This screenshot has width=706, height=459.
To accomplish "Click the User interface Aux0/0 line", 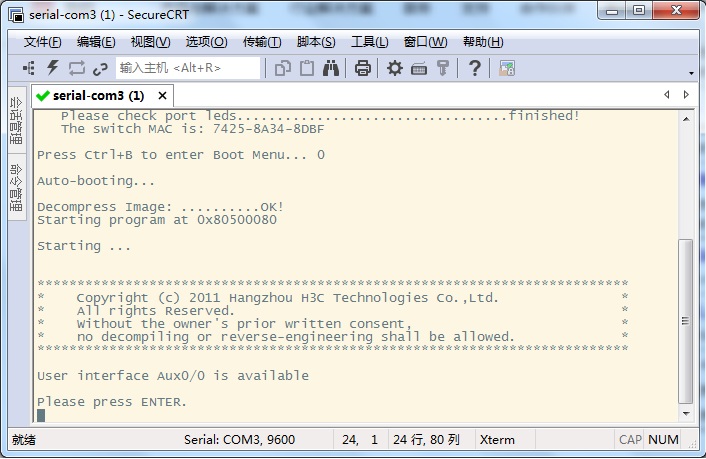I will 173,376.
